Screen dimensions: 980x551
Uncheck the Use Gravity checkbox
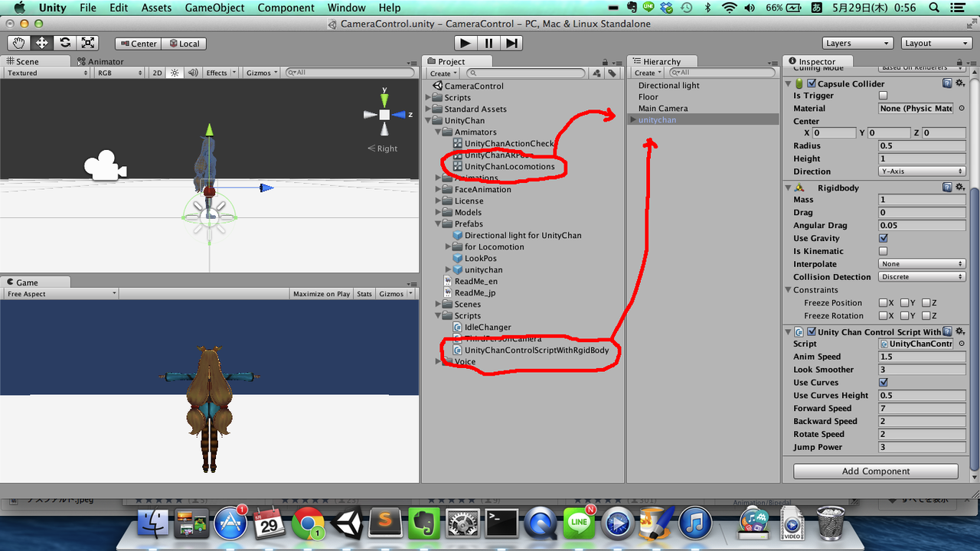883,238
